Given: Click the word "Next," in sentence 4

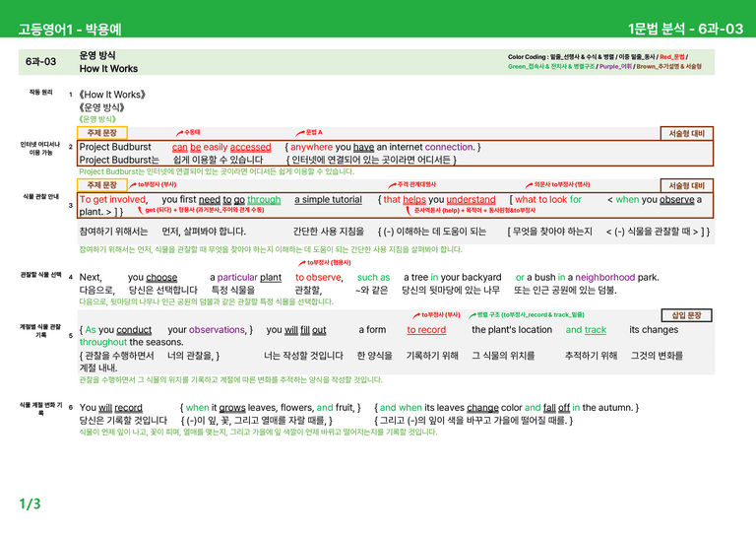Looking at the screenshot, I should point(91,278).
